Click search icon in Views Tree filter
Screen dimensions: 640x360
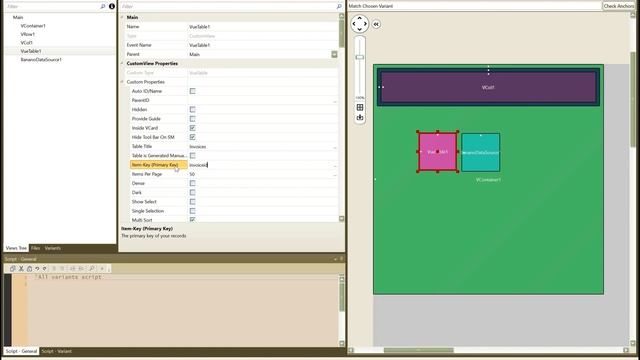point(103,6)
